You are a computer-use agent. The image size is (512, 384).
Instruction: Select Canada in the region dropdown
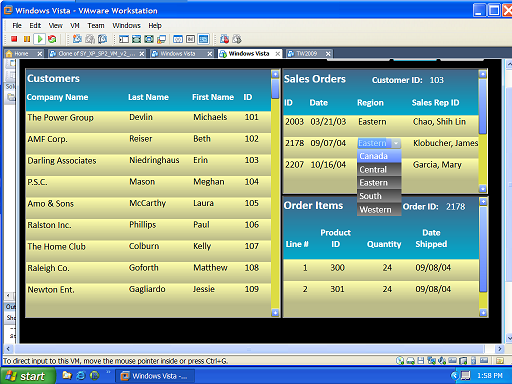point(379,156)
